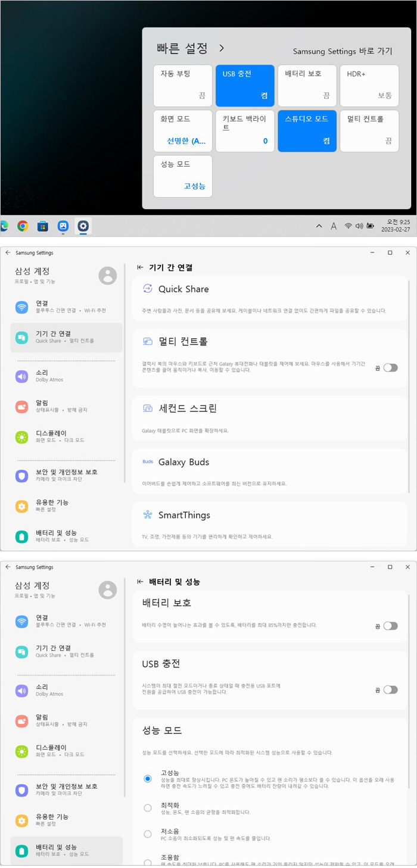
Task: Enable the USB 충전 switch in Settings window
Action: click(x=390, y=689)
